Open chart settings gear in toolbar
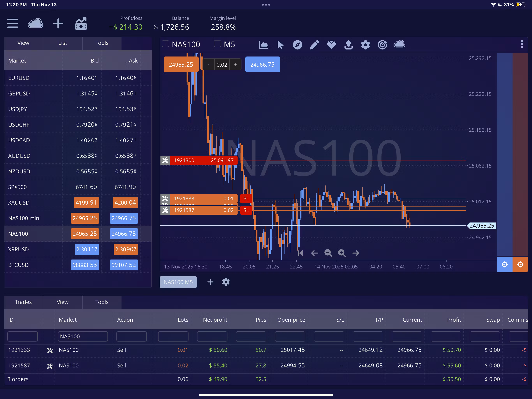This screenshot has width=532, height=399. [365, 45]
